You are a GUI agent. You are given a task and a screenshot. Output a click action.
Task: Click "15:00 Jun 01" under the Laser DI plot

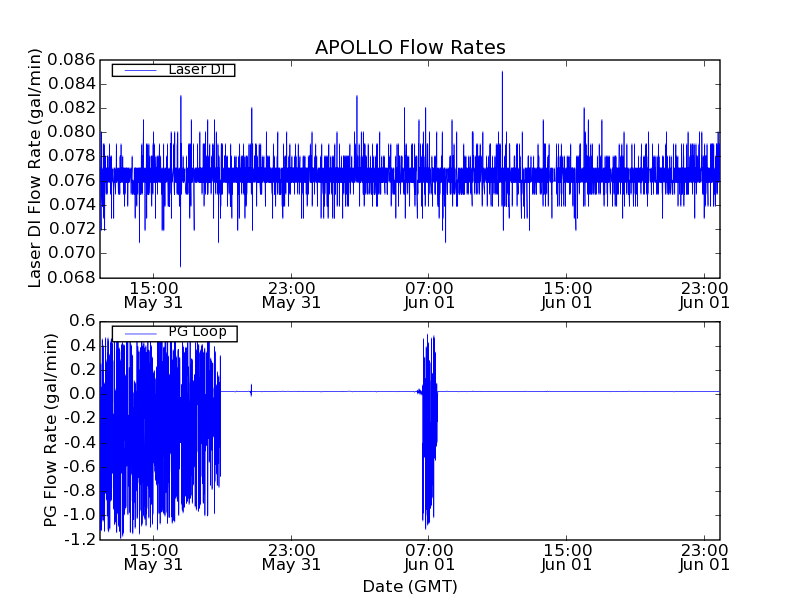coord(567,295)
